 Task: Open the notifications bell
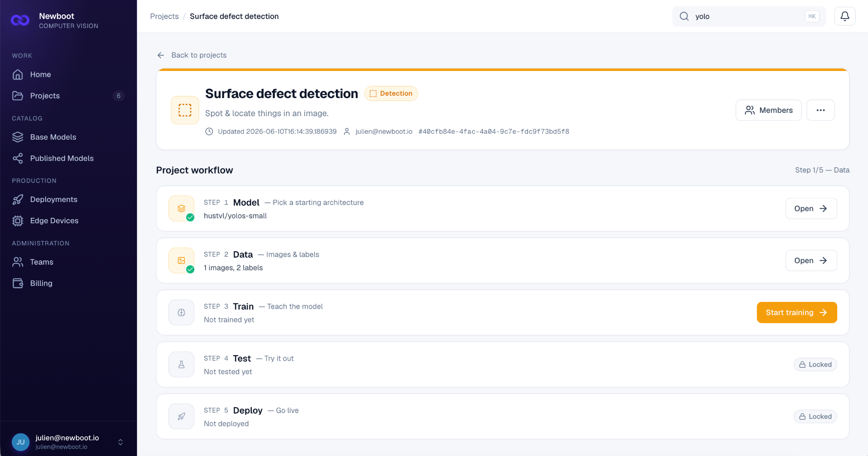tap(844, 16)
